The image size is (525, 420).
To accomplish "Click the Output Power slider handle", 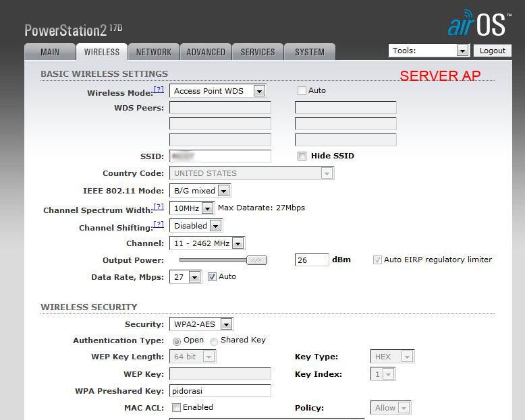I will 257,260.
